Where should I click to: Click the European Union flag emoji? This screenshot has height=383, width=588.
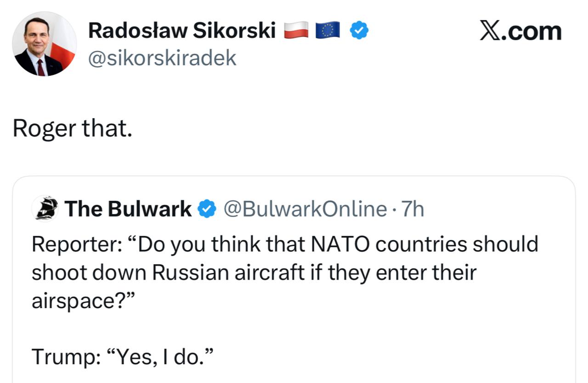pos(328,30)
